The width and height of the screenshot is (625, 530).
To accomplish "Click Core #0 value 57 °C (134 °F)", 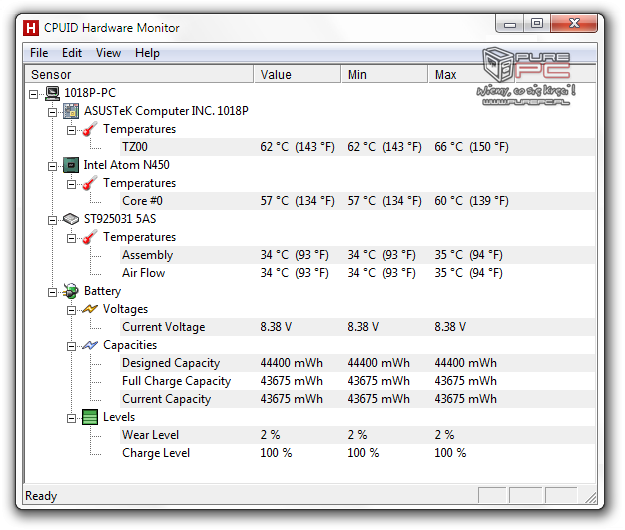I will click(x=298, y=201).
